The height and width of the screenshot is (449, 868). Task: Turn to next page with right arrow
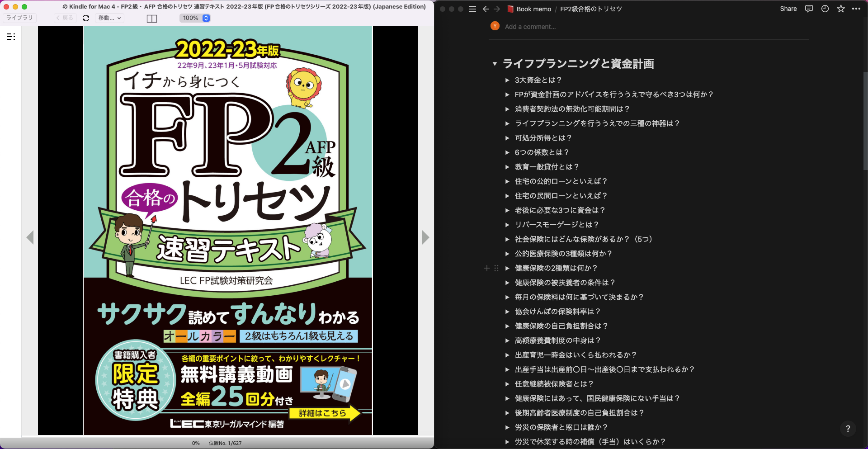pyautogui.click(x=425, y=237)
